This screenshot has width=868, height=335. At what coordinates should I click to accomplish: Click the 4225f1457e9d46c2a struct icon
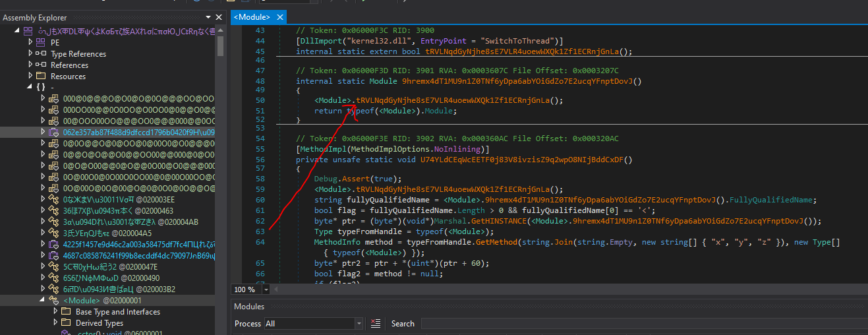[54, 244]
